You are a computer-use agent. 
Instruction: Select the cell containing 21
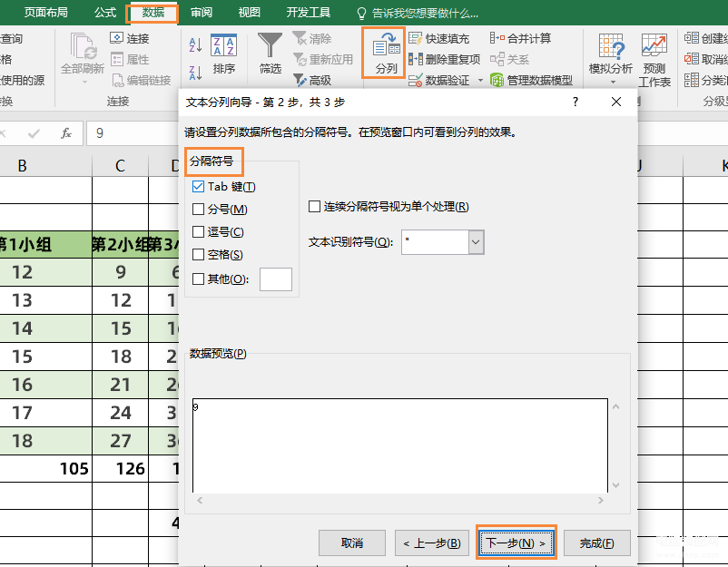click(x=120, y=384)
